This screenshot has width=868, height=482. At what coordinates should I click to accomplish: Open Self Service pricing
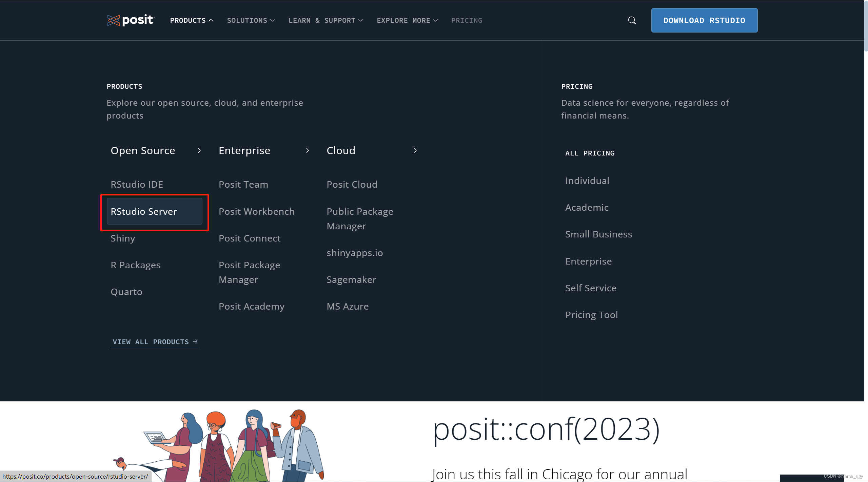click(591, 288)
